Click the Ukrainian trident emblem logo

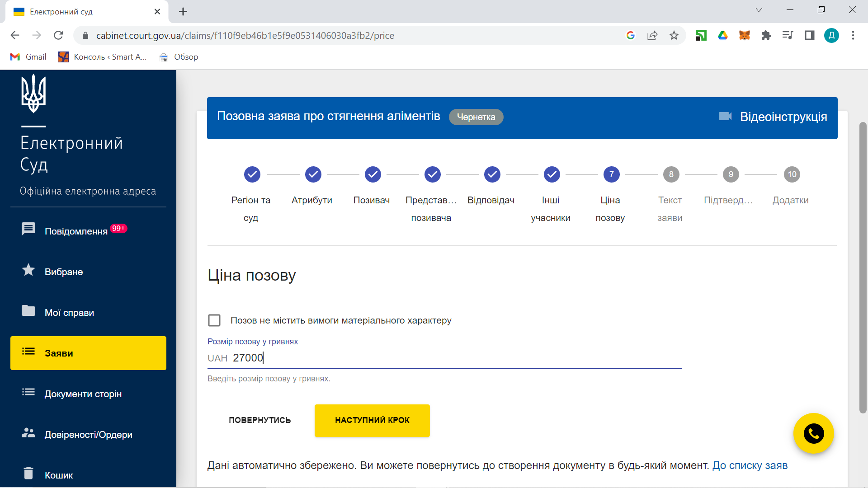33,94
